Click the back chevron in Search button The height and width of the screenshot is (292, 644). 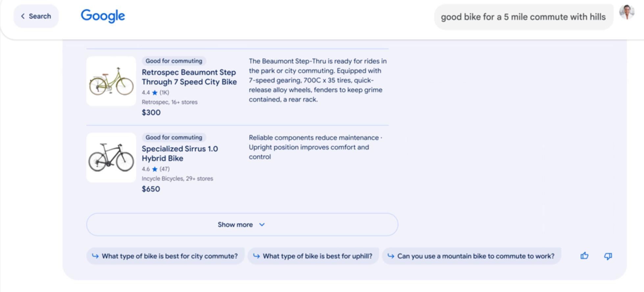click(23, 16)
